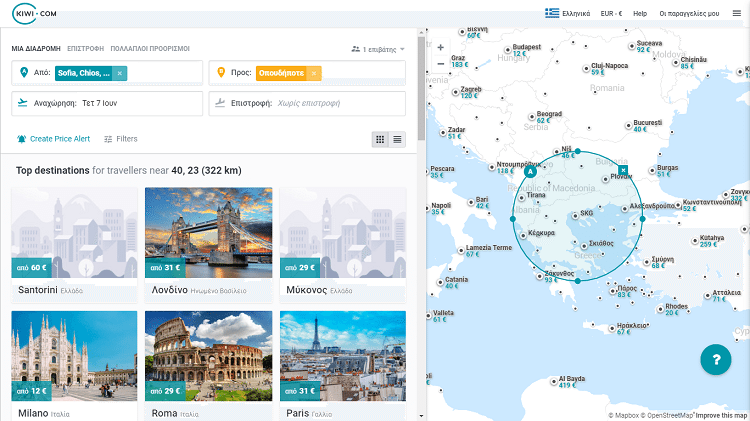Open the Kiwi.com logo home link
Screen dimensions: 750x421
coord(34,13)
